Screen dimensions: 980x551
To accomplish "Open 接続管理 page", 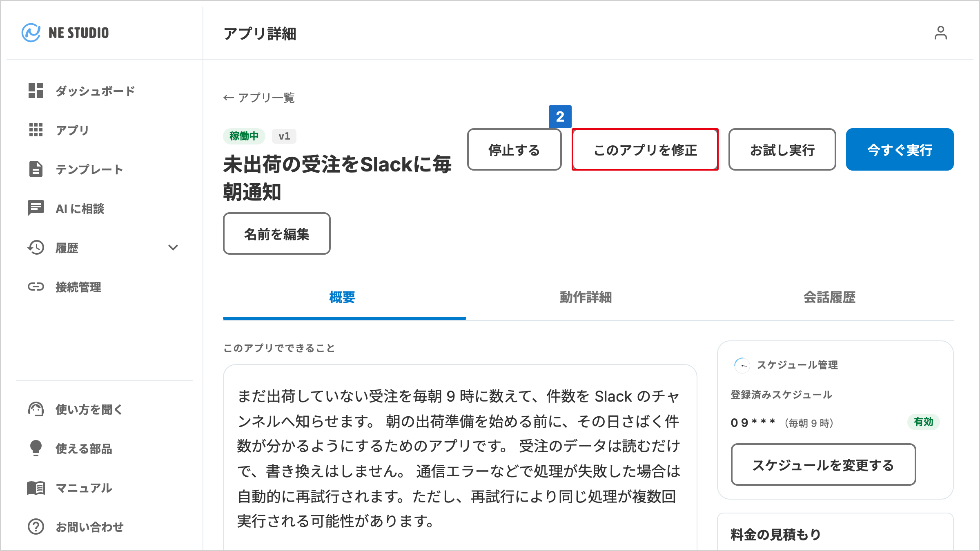I will 78,287.
